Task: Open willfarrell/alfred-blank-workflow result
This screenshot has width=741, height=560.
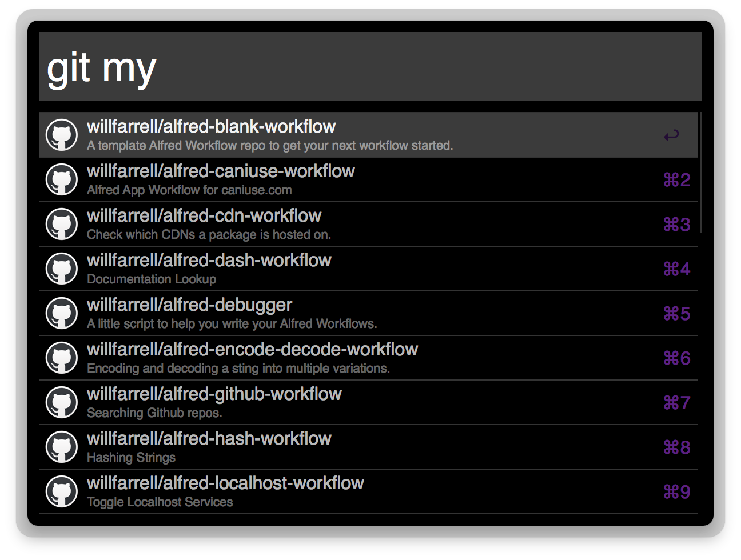Action: (368, 135)
